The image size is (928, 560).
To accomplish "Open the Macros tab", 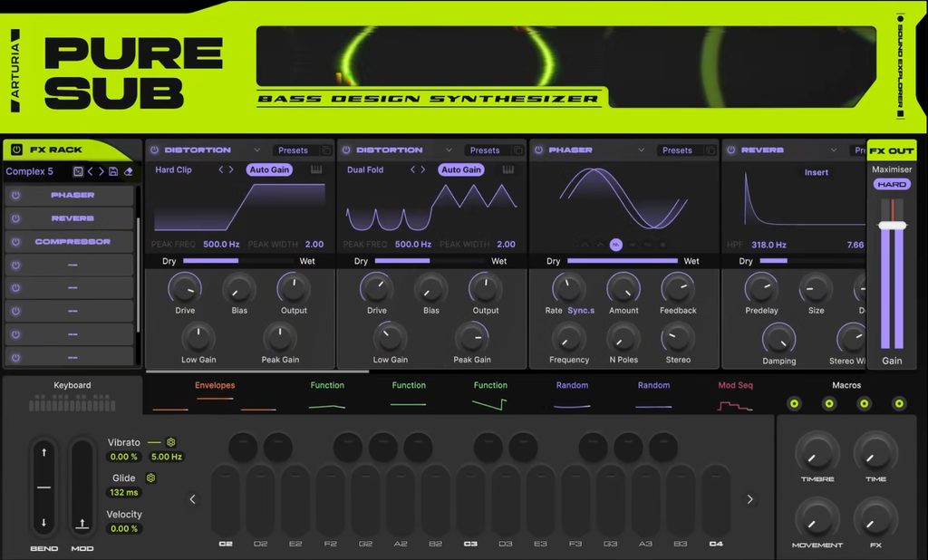I will pyautogui.click(x=846, y=385).
